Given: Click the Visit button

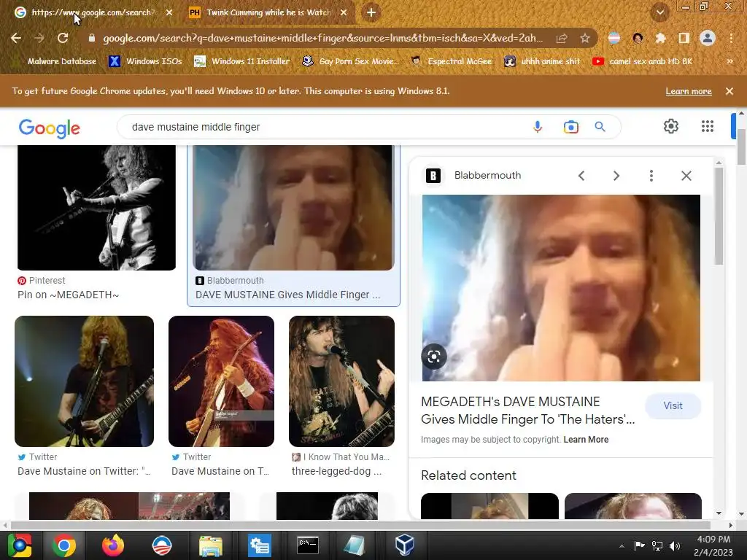Looking at the screenshot, I should pos(673,405).
